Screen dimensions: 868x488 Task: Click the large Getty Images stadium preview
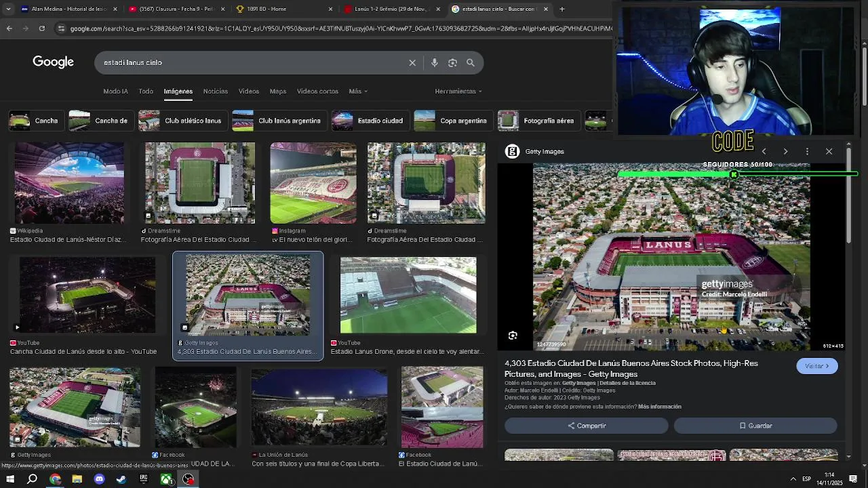coord(671,258)
